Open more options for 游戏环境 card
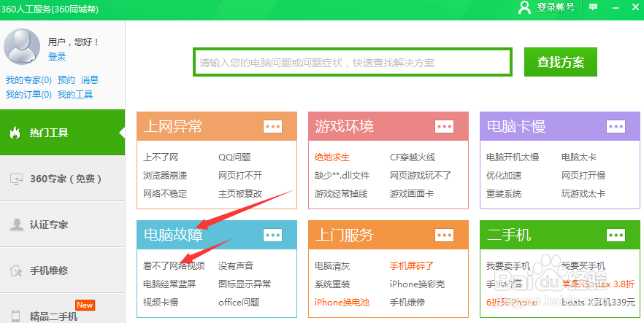The height and width of the screenshot is (323, 644). (444, 126)
